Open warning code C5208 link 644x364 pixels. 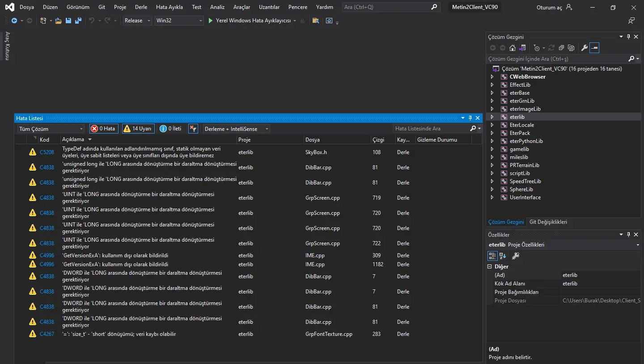47,152
